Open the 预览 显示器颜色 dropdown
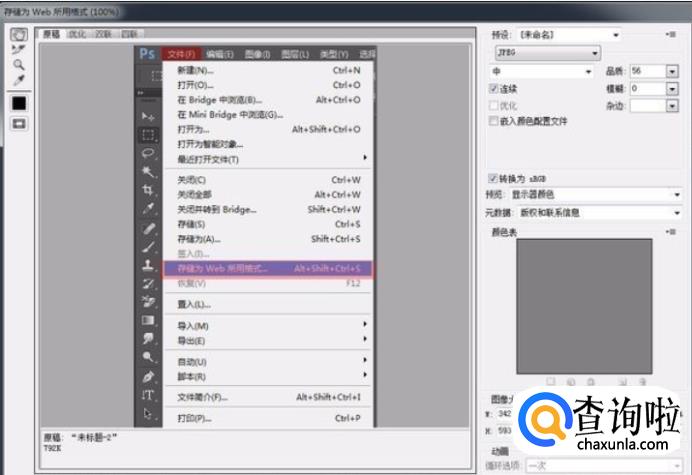 596,195
